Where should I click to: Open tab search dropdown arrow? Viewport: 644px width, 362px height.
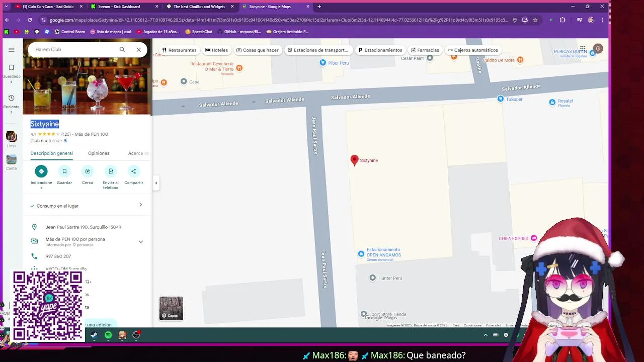(6, 7)
